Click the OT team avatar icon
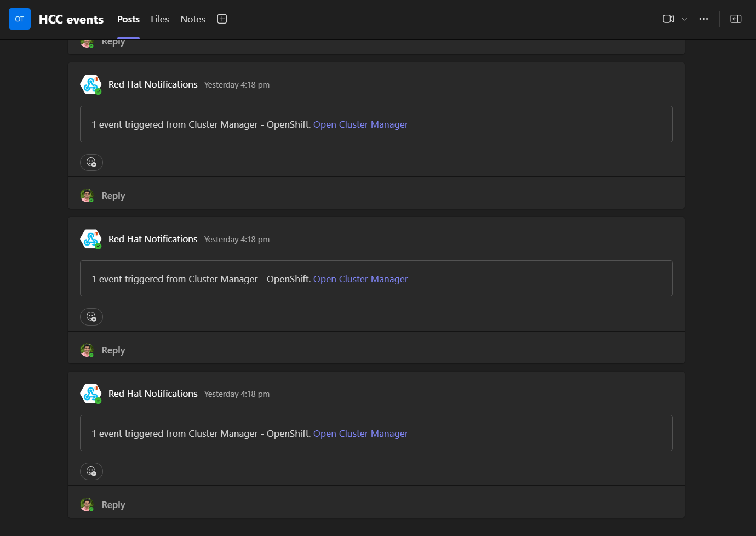 tap(20, 19)
